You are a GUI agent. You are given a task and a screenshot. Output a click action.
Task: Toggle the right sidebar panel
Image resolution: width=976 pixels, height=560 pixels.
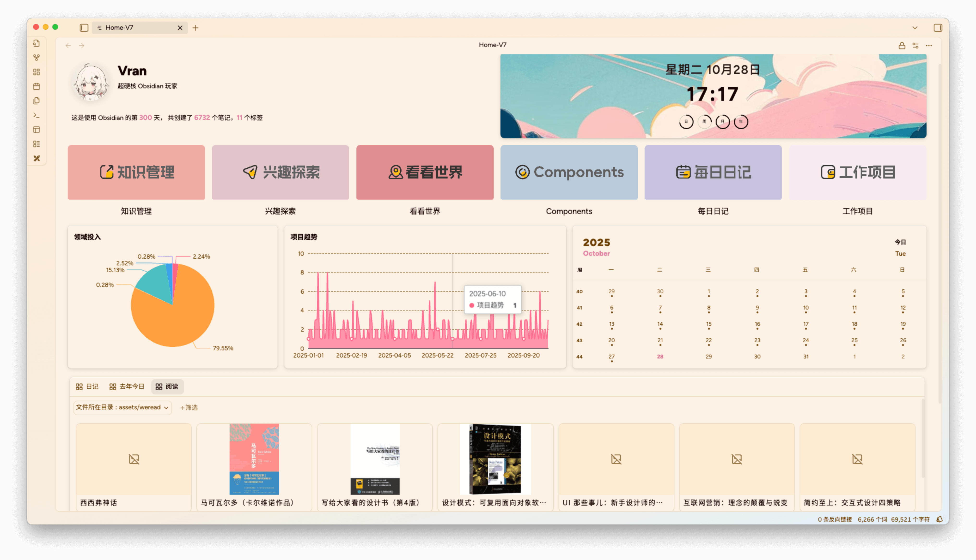pyautogui.click(x=938, y=28)
